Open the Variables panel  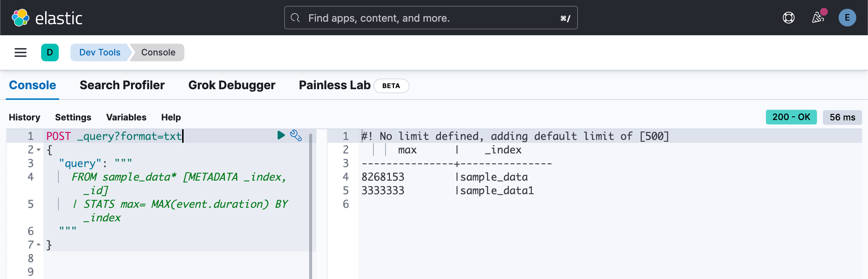pyautogui.click(x=126, y=117)
